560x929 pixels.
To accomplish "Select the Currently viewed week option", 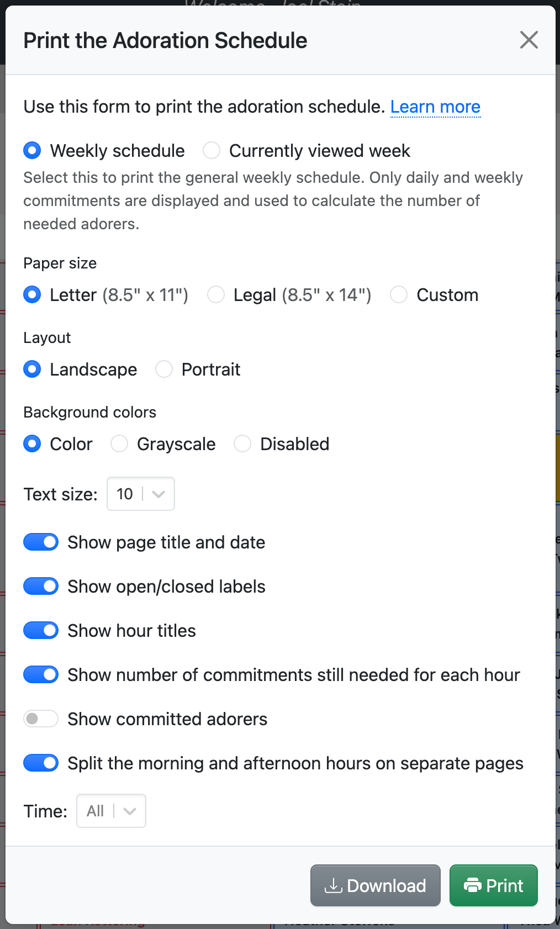I will coord(212,150).
